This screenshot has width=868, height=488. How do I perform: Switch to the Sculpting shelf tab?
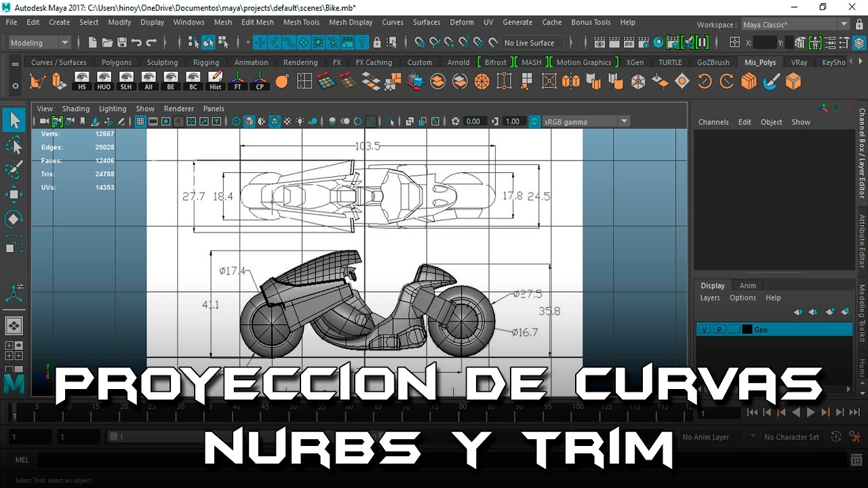162,62
